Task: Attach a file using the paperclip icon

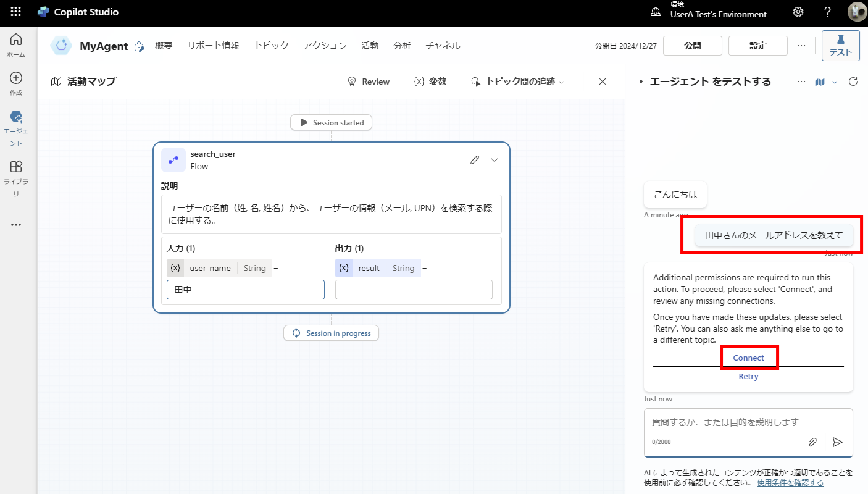Action: (x=812, y=442)
